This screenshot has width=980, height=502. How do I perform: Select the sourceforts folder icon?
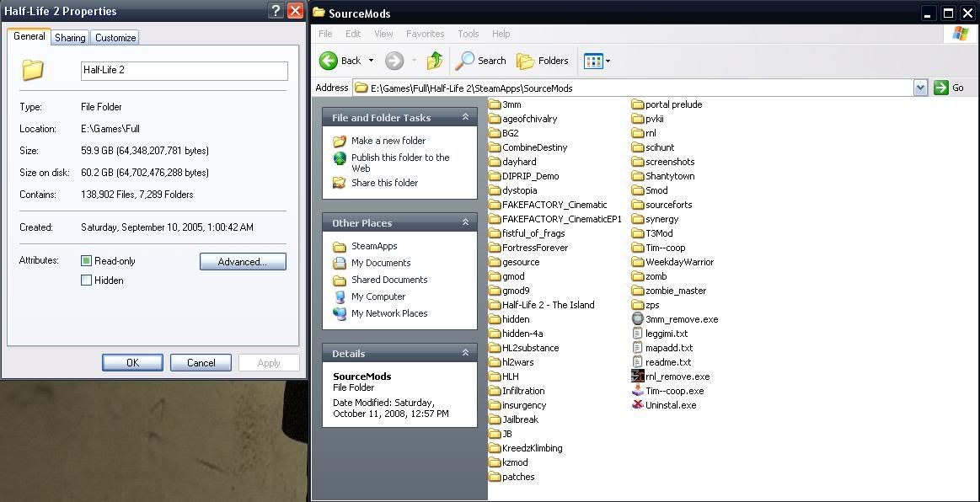tap(638, 205)
